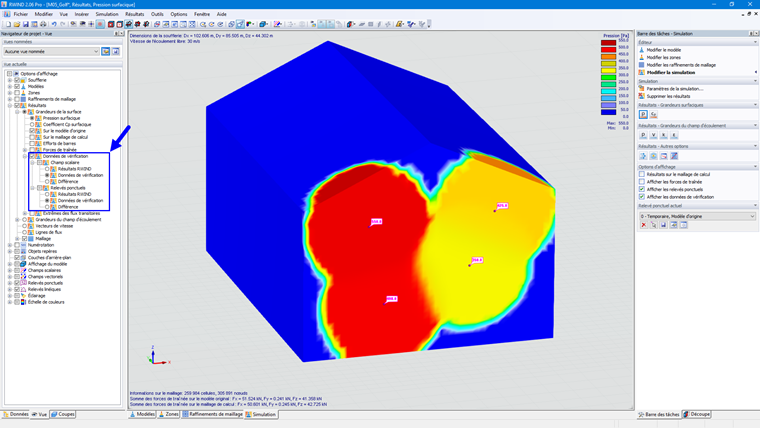The height and width of the screenshot is (428, 760).
Task: Click 'Paramètres de la simulation' icon
Action: (x=642, y=89)
